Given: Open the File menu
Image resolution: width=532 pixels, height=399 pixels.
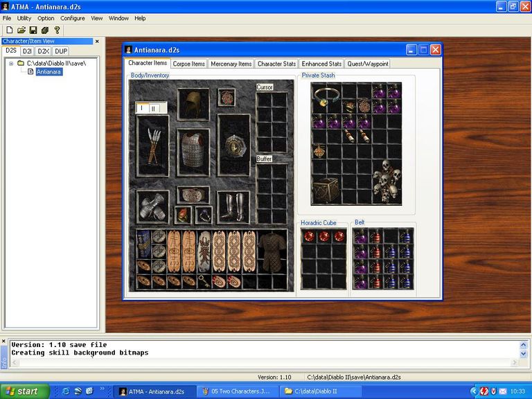Looking at the screenshot, I should point(7,18).
